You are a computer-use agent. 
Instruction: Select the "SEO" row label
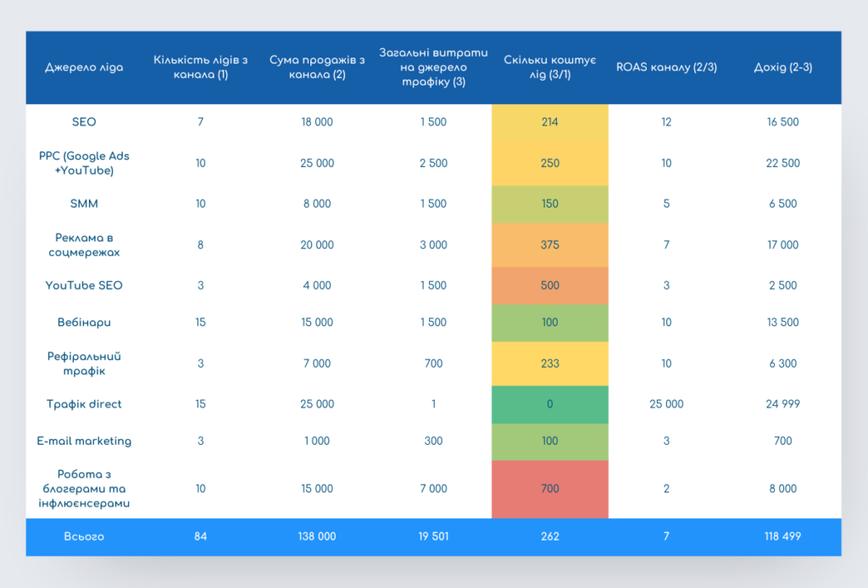84,122
